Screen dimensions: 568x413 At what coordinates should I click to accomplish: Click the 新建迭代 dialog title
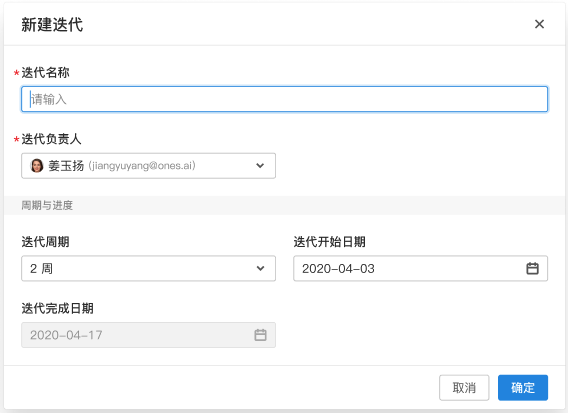[52, 25]
